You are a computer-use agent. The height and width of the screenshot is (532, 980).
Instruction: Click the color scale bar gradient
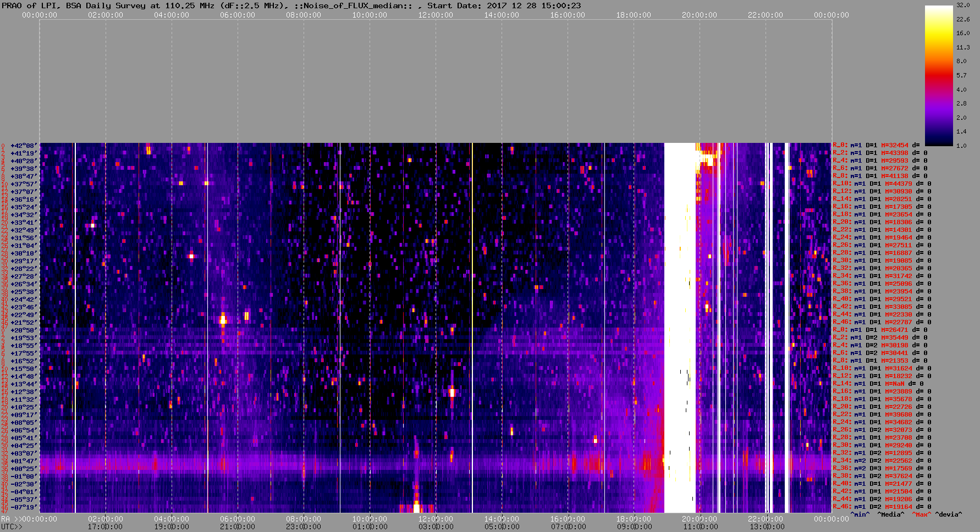point(939,75)
